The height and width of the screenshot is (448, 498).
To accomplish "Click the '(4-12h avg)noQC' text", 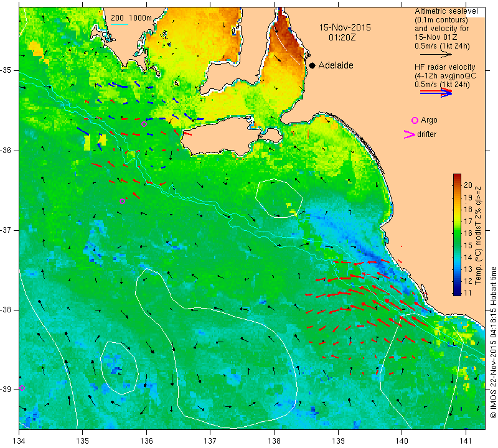I will point(445,76).
